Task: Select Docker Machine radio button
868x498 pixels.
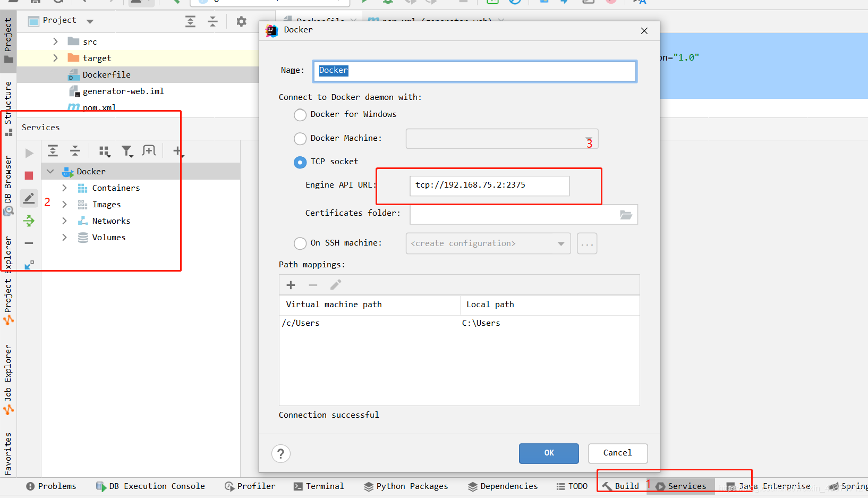Action: (x=300, y=139)
